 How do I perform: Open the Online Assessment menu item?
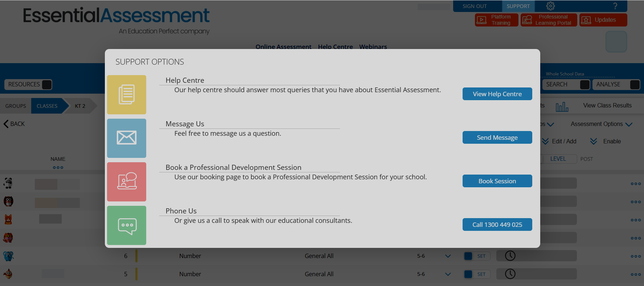tap(283, 46)
